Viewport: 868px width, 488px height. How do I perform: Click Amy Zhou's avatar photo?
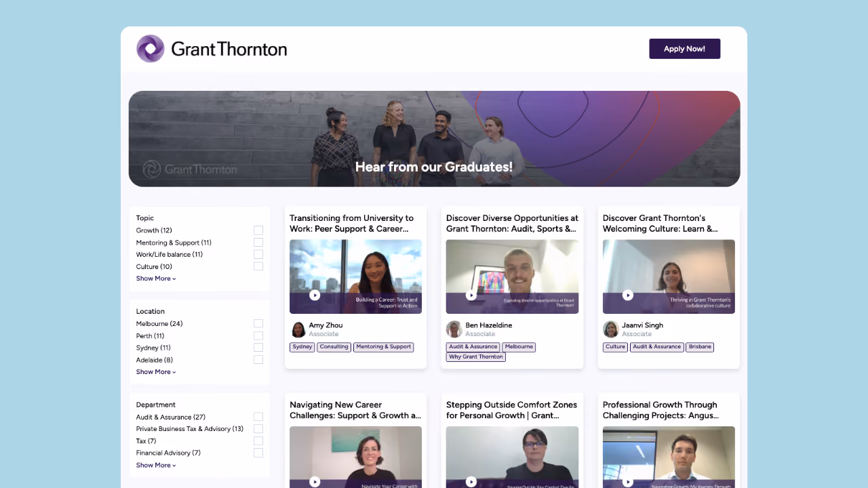tap(298, 329)
